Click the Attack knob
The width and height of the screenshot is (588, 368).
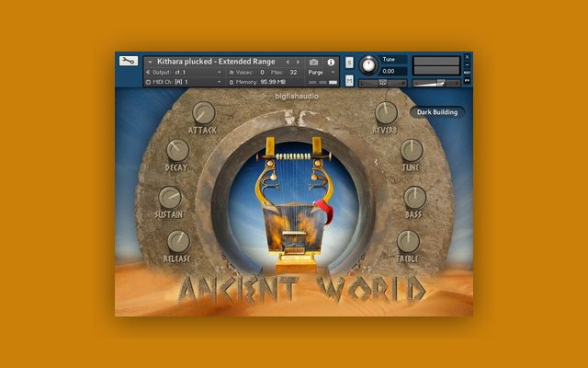(x=204, y=113)
